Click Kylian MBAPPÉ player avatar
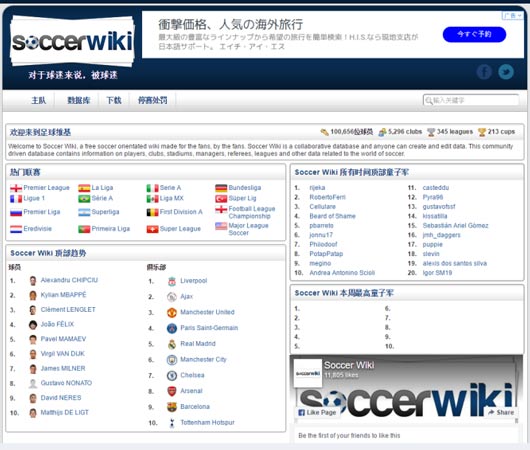The image size is (530, 450). (x=33, y=295)
